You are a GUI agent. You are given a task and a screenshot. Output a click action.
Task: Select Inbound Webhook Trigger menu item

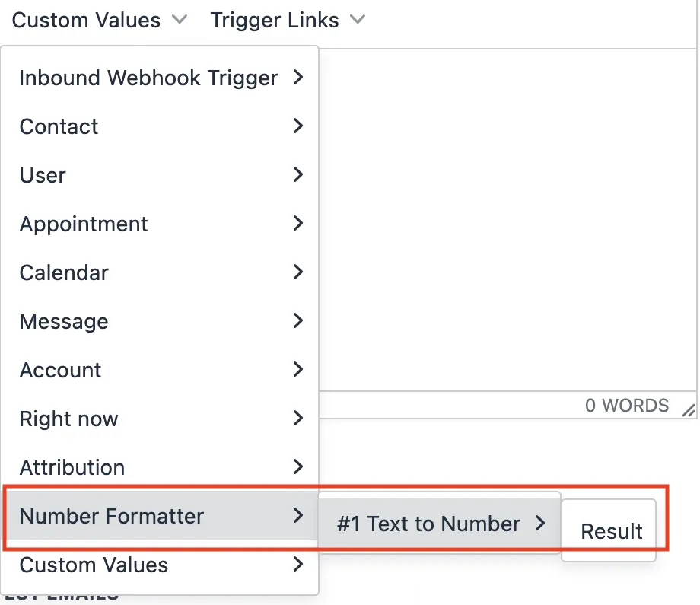[x=148, y=78]
